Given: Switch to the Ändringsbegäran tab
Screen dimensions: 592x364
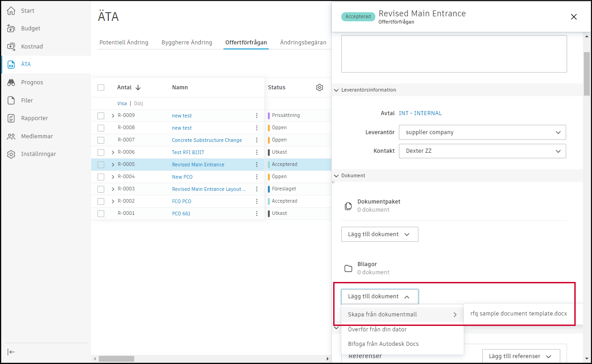Looking at the screenshot, I should (303, 43).
